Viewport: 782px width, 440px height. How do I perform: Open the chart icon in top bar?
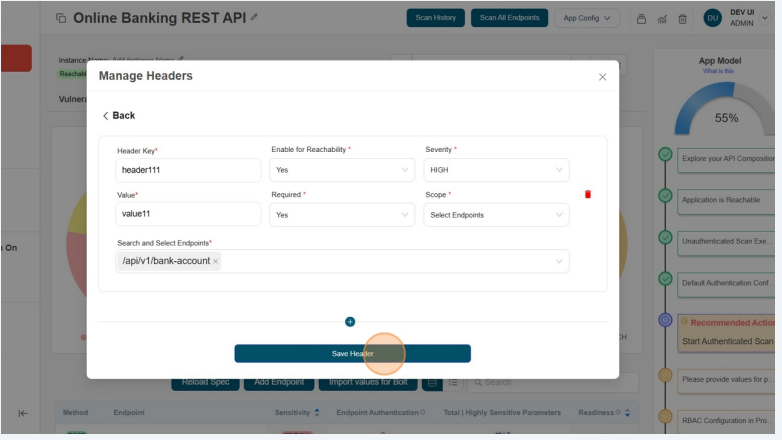[x=662, y=18]
